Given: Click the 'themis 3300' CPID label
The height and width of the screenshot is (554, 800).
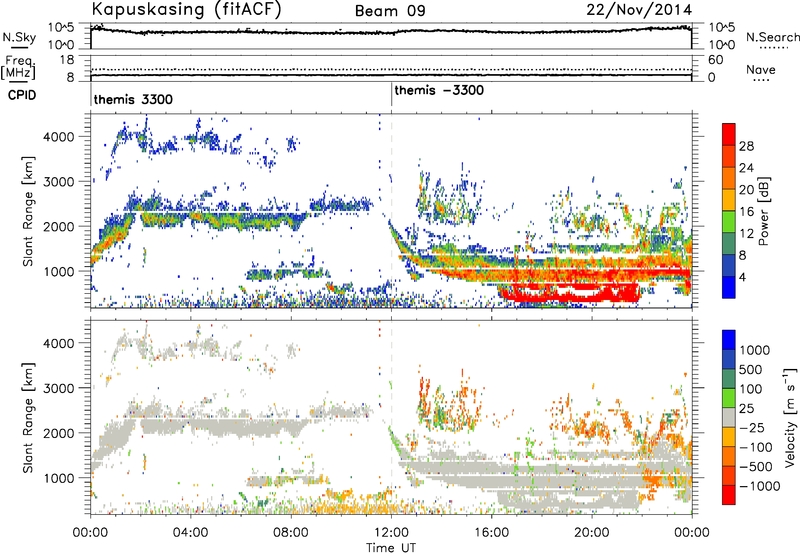Looking at the screenshot, I should pyautogui.click(x=133, y=99).
